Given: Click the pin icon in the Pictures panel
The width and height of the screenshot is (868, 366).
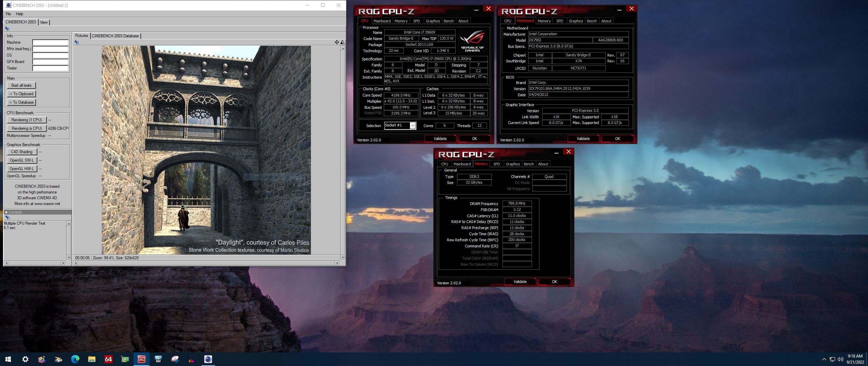Looking at the screenshot, I should tap(77, 42).
